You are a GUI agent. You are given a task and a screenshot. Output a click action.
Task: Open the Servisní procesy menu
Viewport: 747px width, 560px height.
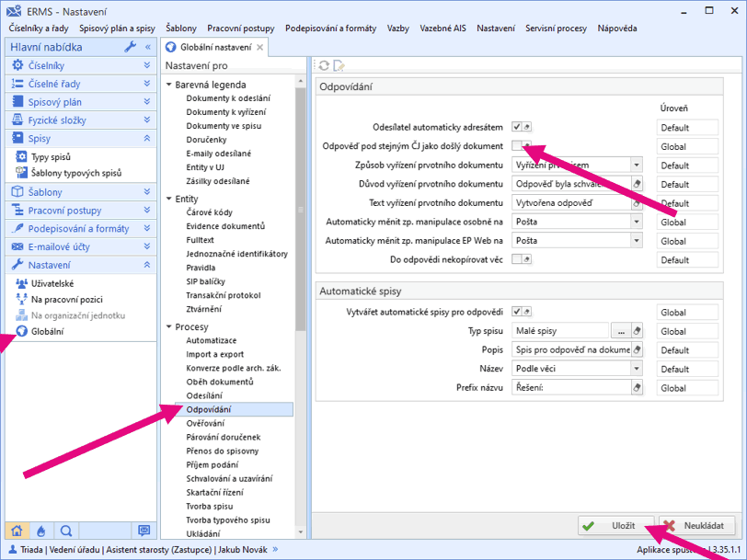(556, 29)
